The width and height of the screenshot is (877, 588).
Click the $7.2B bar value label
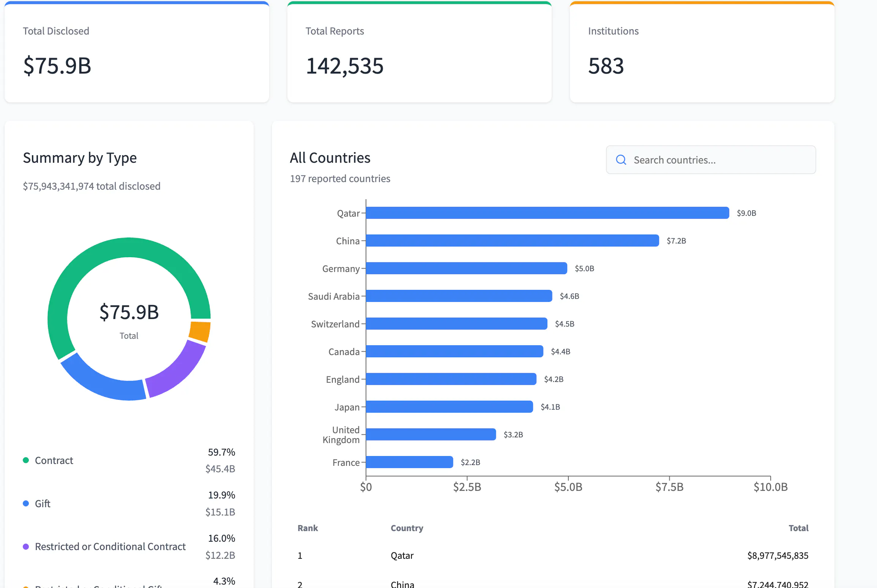point(676,241)
